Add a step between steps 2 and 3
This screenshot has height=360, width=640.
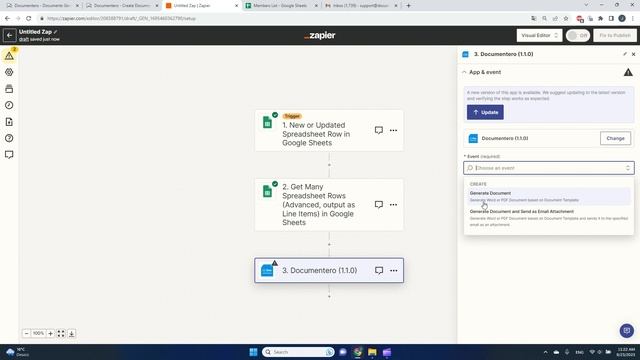click(x=329, y=244)
